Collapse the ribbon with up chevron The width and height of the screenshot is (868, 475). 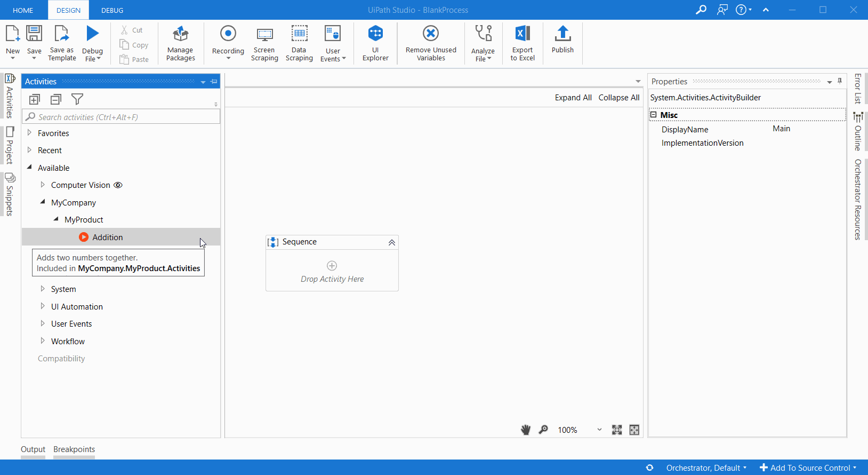coord(766,10)
